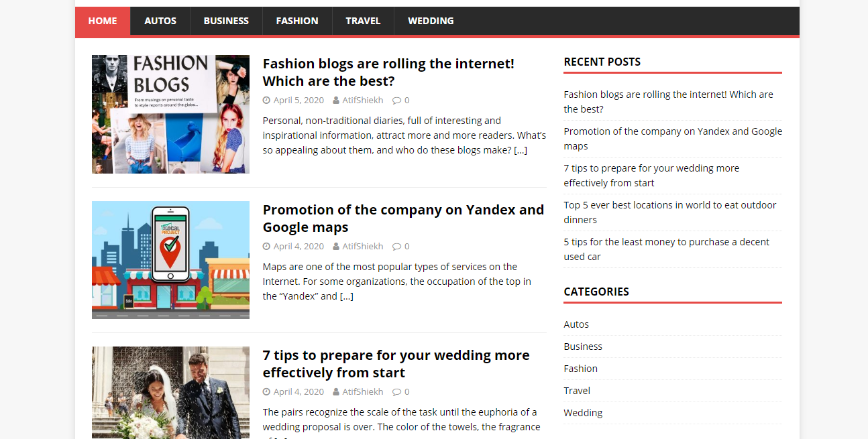Select the FASHION navigation tab

tap(296, 21)
